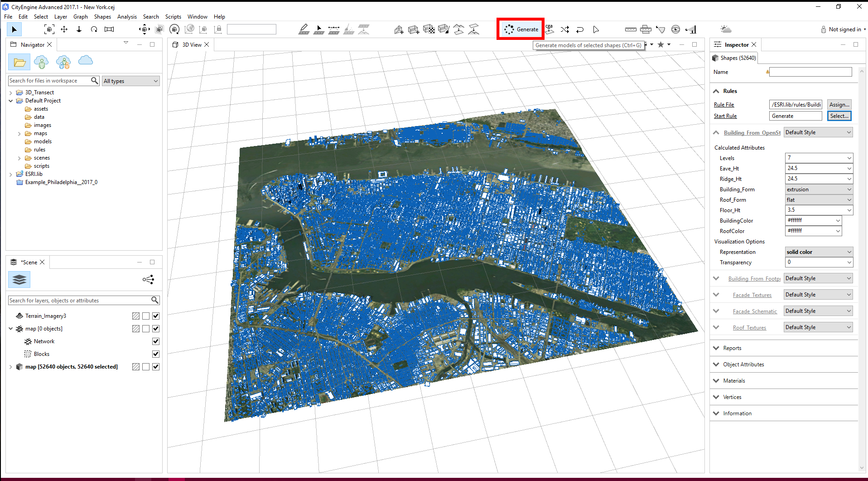Uncheck the Network layer visibility checkbox

[x=156, y=341]
